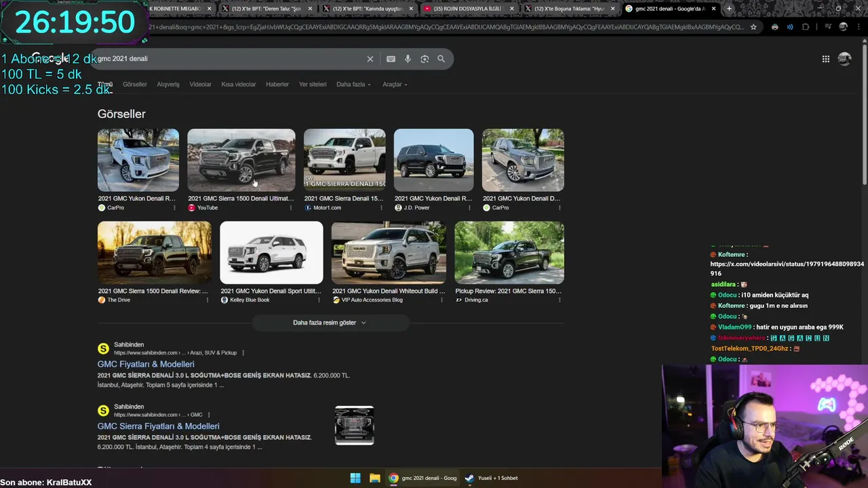Switch to Alışveriş tab
The width and height of the screenshot is (868, 488).
[168, 85]
